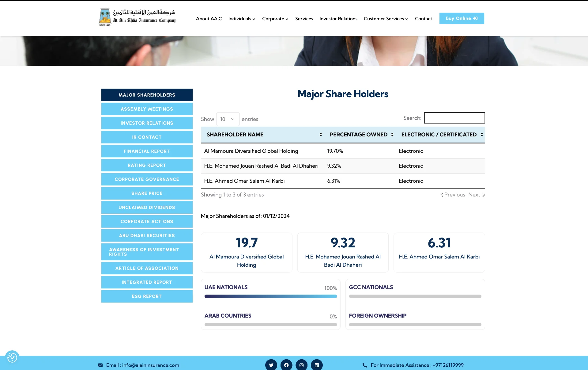
Task: Select the H.E. Ahmed Omar Salem Al Karbi row
Action: point(343,181)
